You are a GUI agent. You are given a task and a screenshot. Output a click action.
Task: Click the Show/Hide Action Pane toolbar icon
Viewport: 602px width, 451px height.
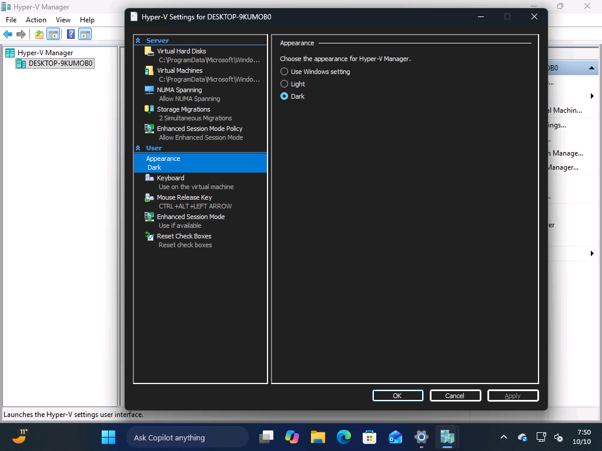[85, 34]
